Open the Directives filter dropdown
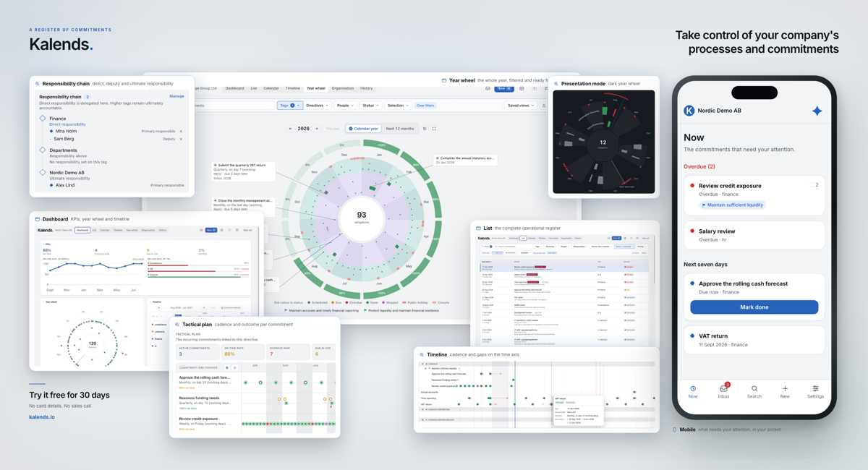Image resolution: width=868 pixels, height=470 pixels. pos(318,106)
